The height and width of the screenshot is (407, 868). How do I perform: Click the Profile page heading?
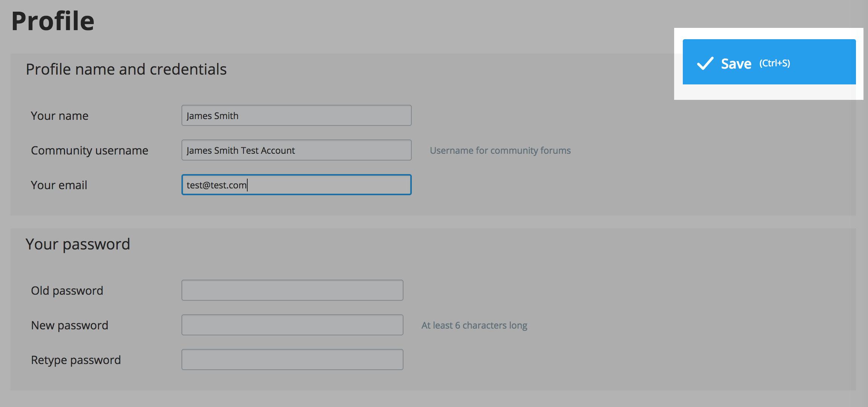(53, 21)
